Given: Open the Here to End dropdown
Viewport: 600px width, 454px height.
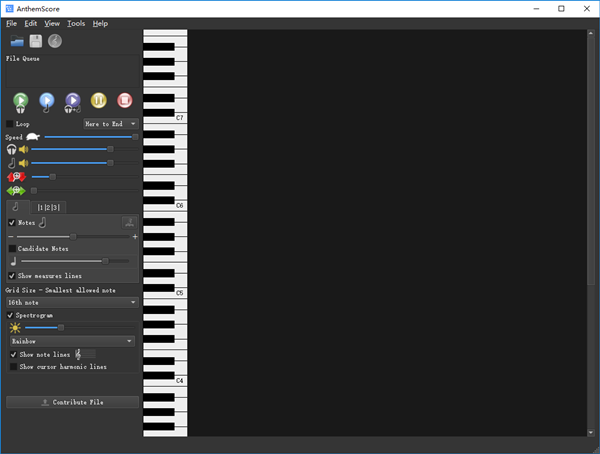Looking at the screenshot, I should [x=110, y=124].
